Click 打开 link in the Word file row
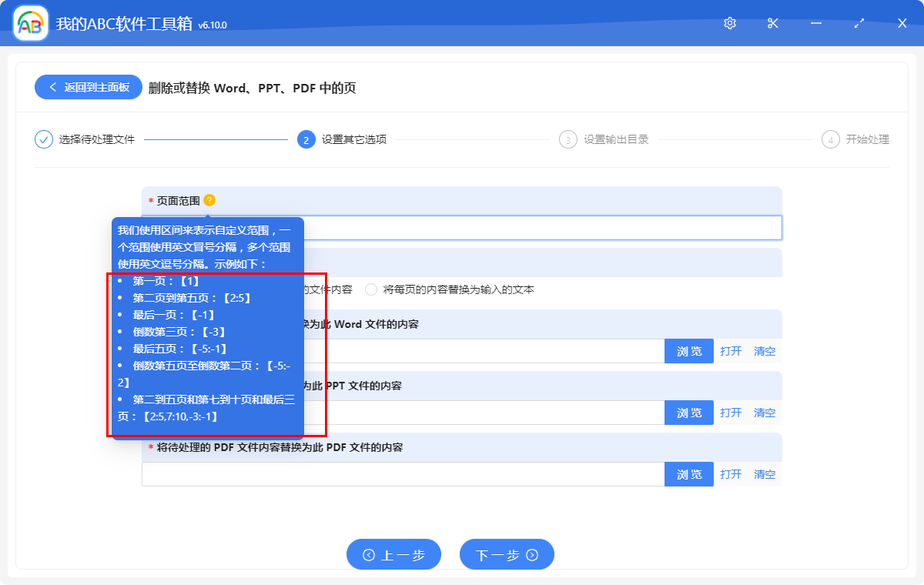This screenshot has width=924, height=585. [731, 351]
